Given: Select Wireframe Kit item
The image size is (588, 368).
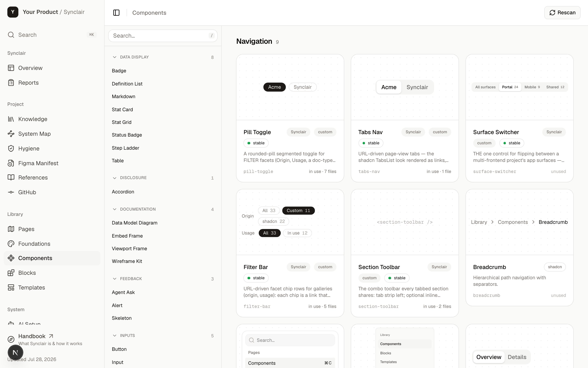Looking at the screenshot, I should (127, 261).
